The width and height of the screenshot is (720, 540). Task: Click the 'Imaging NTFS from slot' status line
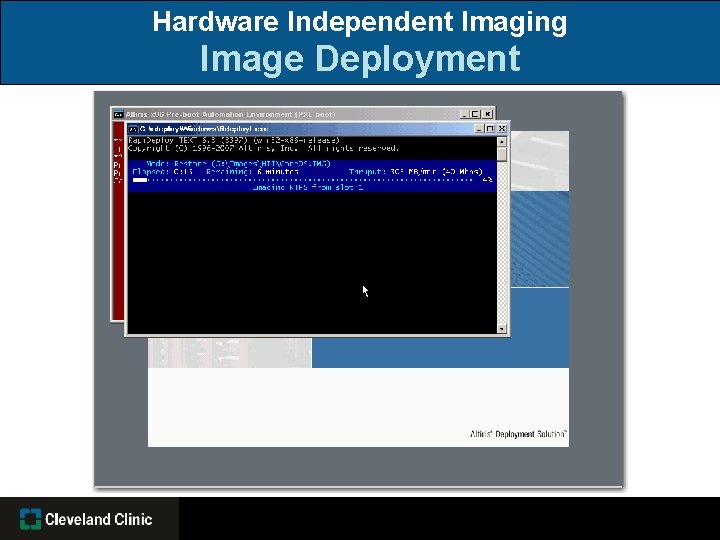pos(308,187)
